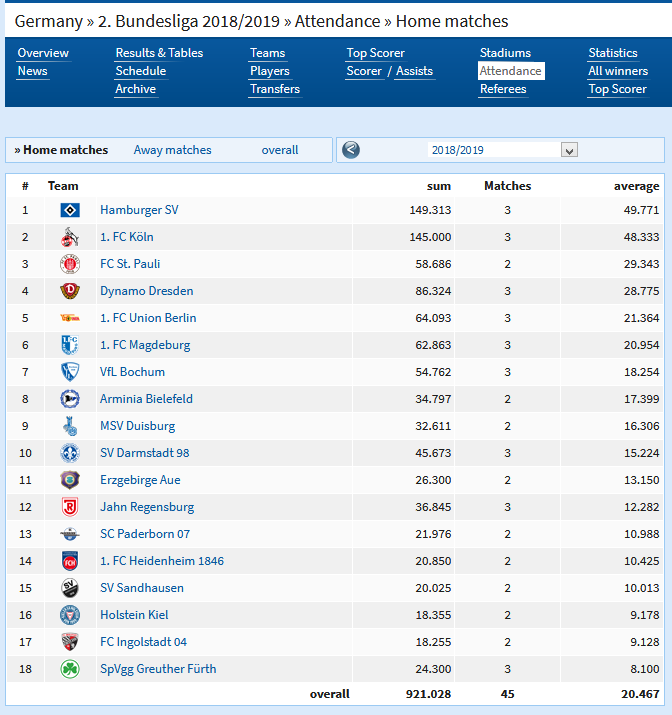Open the Assists menu link
The height and width of the screenshot is (715, 672).
pos(414,71)
